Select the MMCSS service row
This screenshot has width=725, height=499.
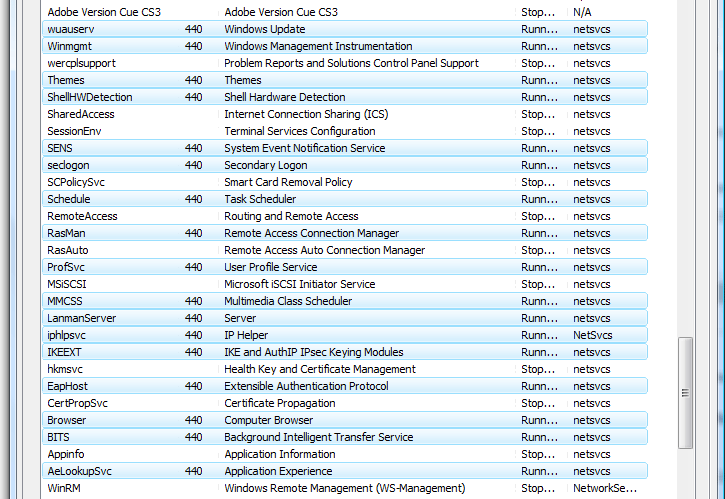pos(344,301)
